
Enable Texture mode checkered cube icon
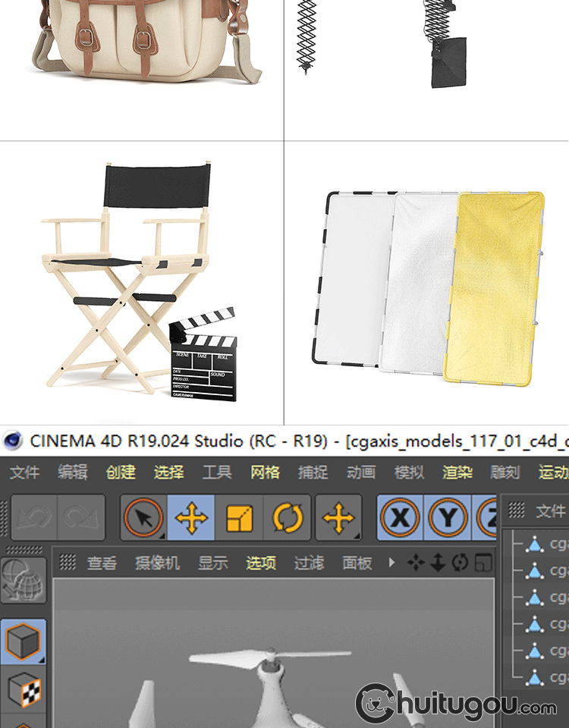tap(23, 690)
